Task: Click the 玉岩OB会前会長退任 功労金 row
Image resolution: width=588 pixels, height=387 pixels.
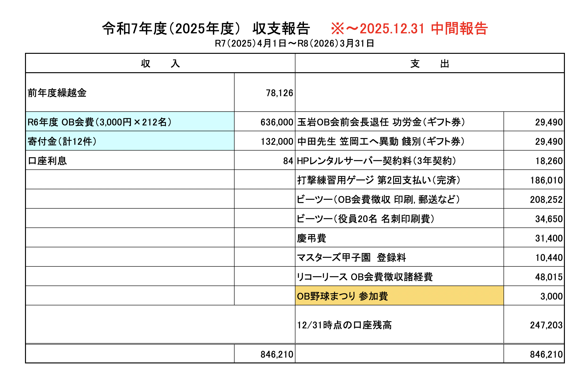Action: pos(381,122)
